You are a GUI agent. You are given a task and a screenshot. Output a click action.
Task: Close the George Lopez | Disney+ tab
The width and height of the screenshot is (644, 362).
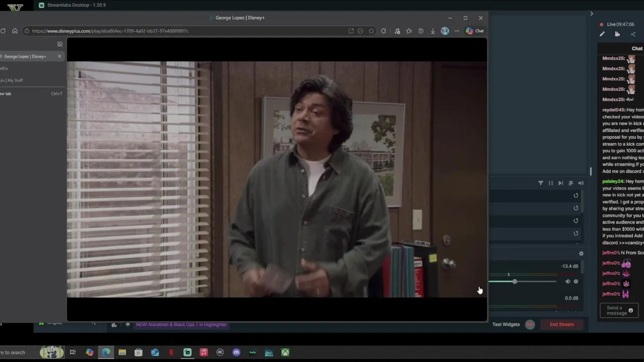pyautogui.click(x=59, y=56)
